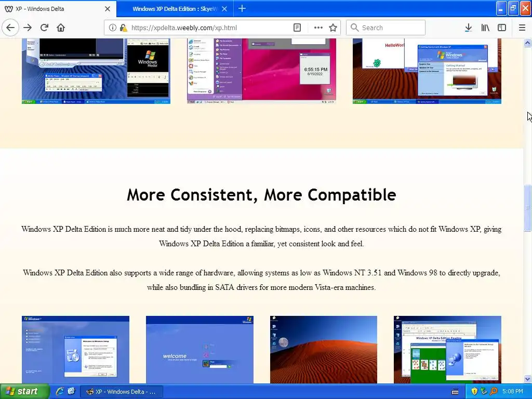Open a new tab with plus button
Viewport: 532px width, 399px height.
(242, 8)
